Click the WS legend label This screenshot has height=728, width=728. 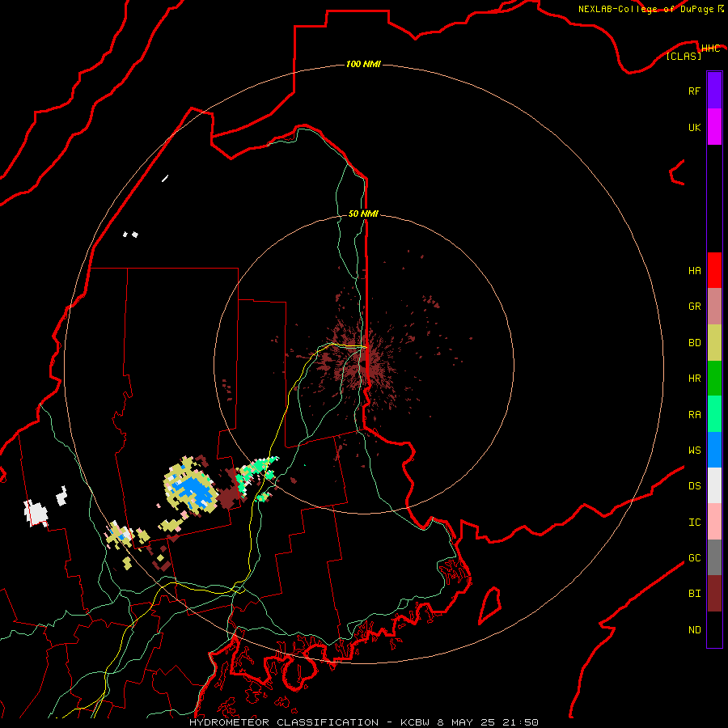coord(694,450)
